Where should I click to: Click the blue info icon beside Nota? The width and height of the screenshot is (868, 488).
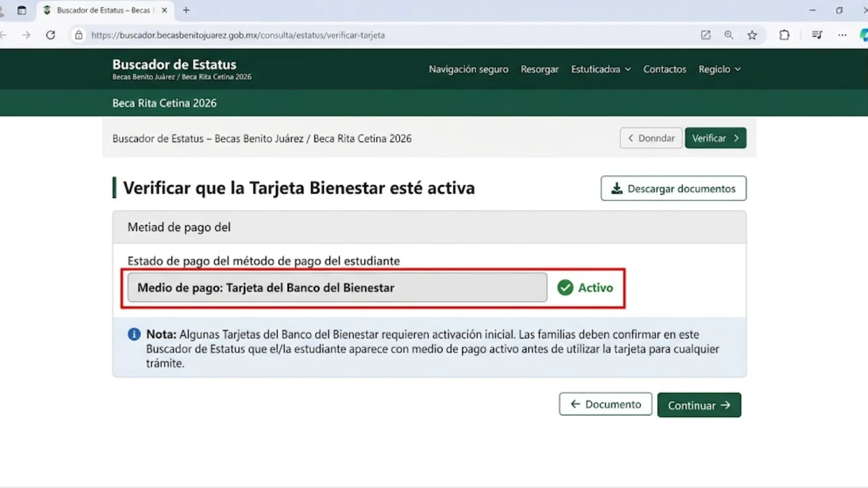point(134,334)
